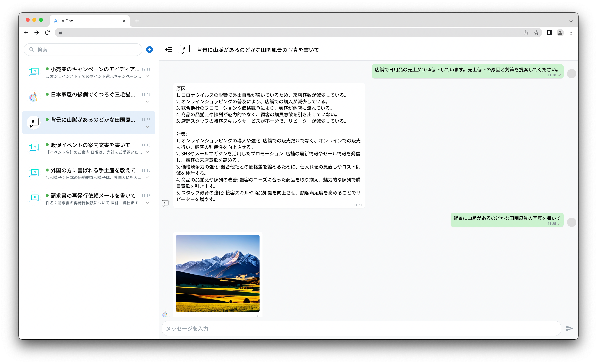
Task: Click the browser share icon
Action: (x=526, y=33)
